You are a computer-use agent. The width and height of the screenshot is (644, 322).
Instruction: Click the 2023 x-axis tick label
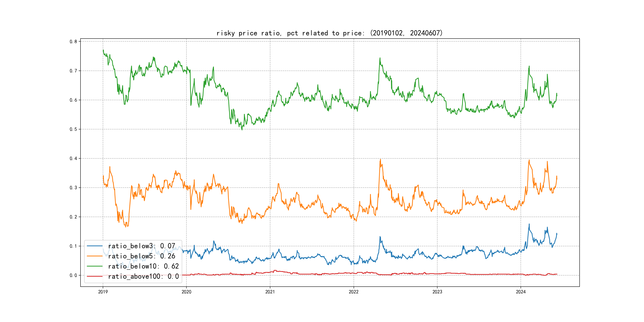pyautogui.click(x=437, y=292)
